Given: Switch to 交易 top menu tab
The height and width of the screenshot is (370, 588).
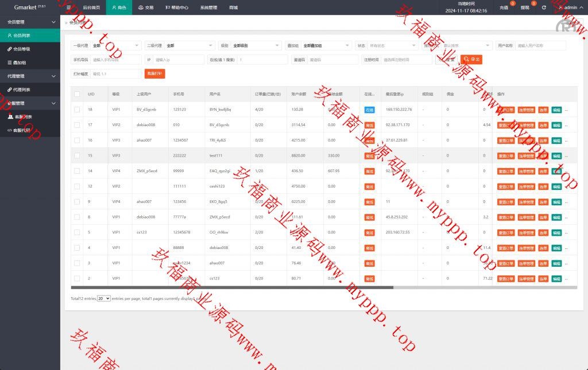Looking at the screenshot, I should (x=145, y=7).
